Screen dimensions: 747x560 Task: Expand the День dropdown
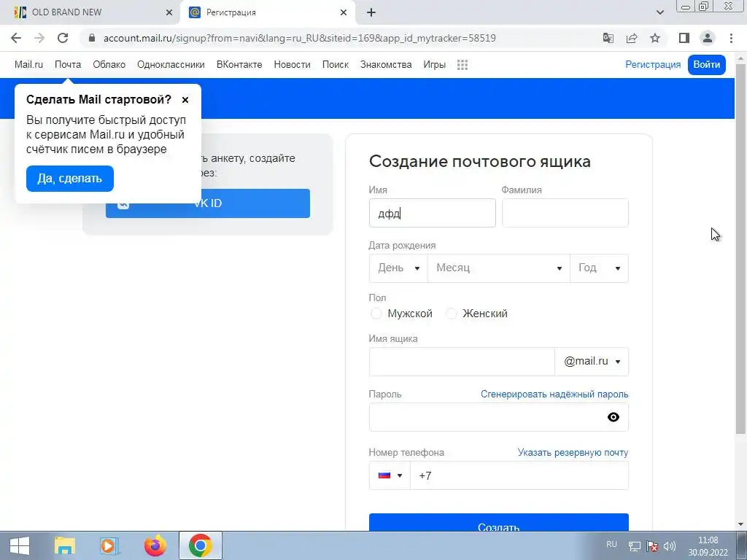pos(398,268)
